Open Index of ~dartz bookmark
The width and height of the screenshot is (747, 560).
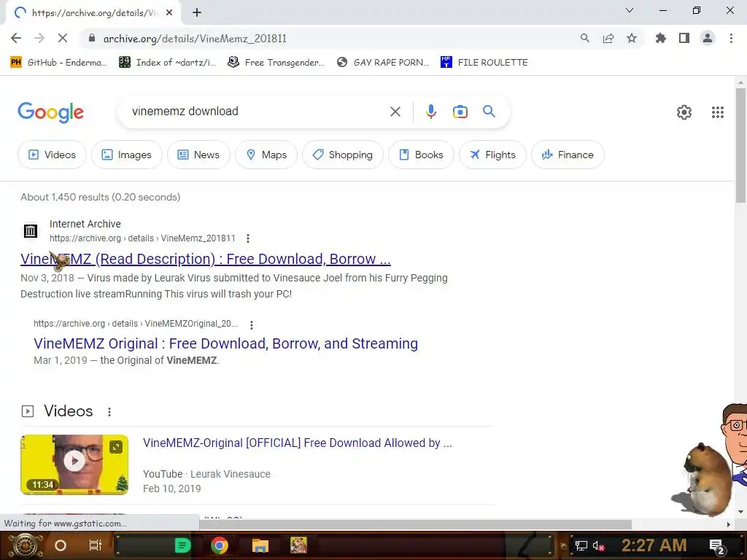[x=168, y=63]
